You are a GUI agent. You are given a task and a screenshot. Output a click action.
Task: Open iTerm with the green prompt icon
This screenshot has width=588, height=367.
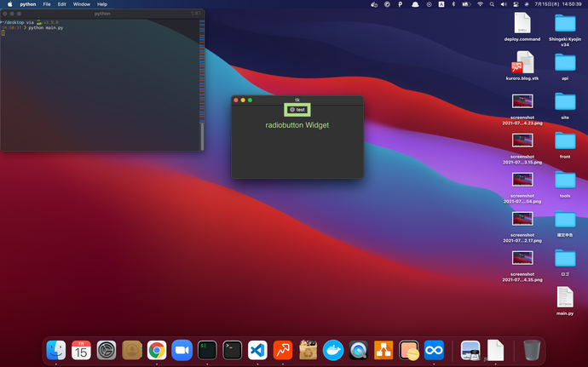207,350
